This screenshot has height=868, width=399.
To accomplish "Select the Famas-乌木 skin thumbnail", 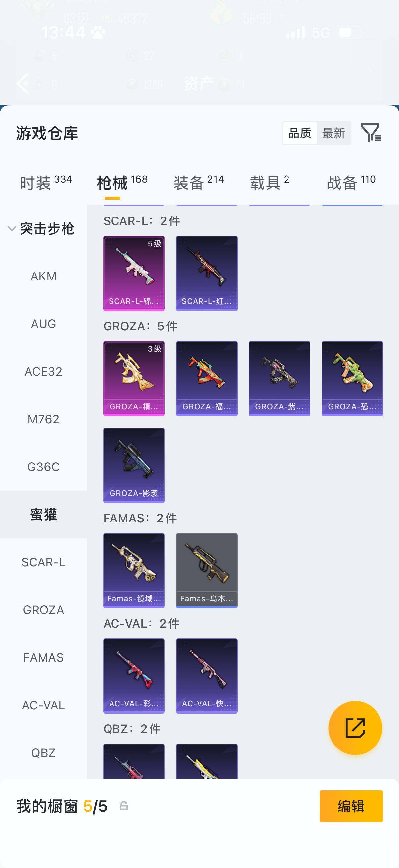I will click(x=206, y=571).
